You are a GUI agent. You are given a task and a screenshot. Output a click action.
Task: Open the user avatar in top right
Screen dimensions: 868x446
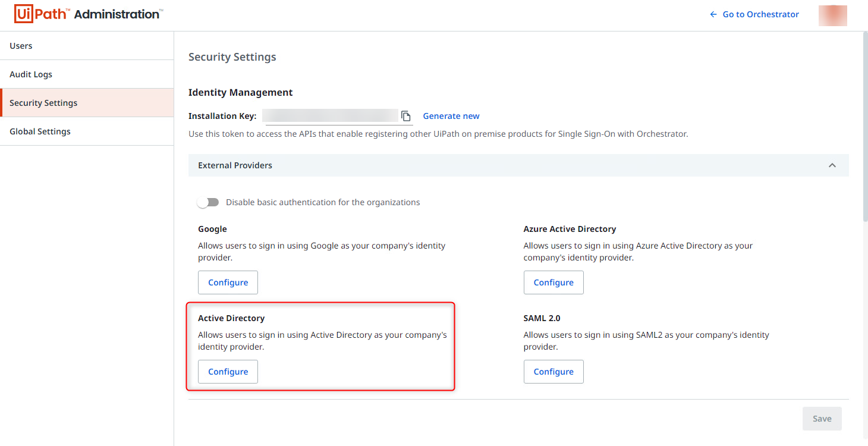pyautogui.click(x=832, y=15)
